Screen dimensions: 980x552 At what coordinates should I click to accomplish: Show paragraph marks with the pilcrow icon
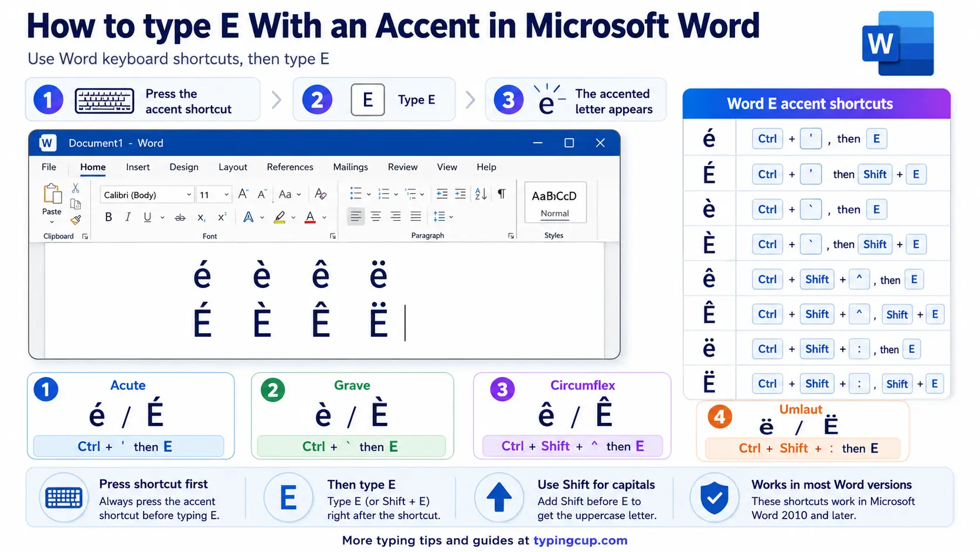pos(502,194)
